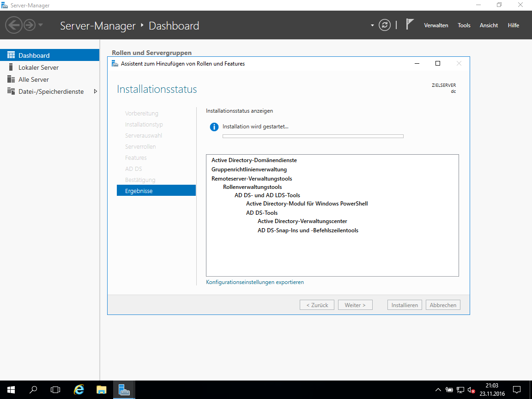Select the Ergebnisse wizard step
Screen dimensions: 532x399
(156, 191)
